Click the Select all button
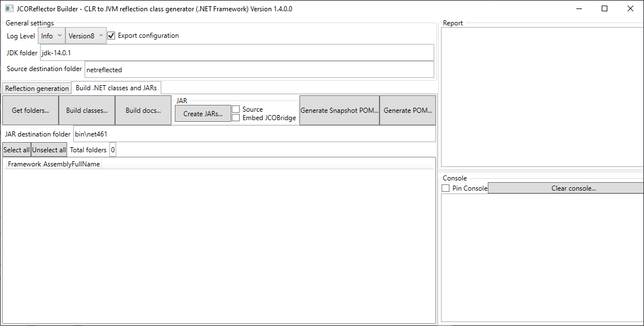Viewport: 644px width, 326px height. pos(16,150)
